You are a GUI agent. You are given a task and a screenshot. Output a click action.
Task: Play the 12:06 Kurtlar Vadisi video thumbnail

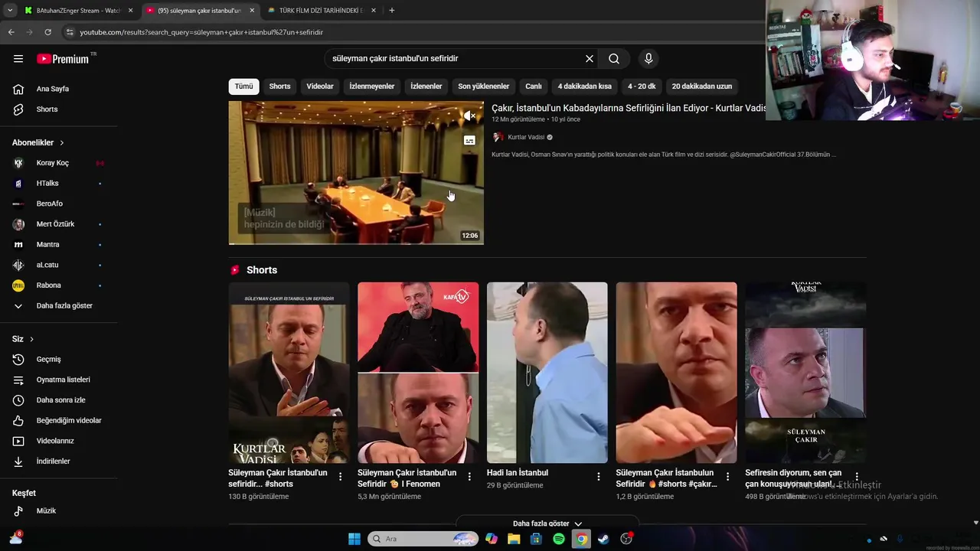click(x=356, y=173)
